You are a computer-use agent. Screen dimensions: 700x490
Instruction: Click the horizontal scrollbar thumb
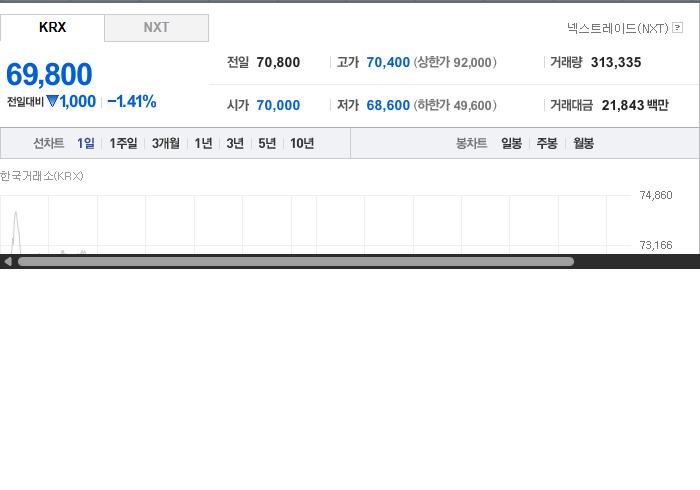296,262
